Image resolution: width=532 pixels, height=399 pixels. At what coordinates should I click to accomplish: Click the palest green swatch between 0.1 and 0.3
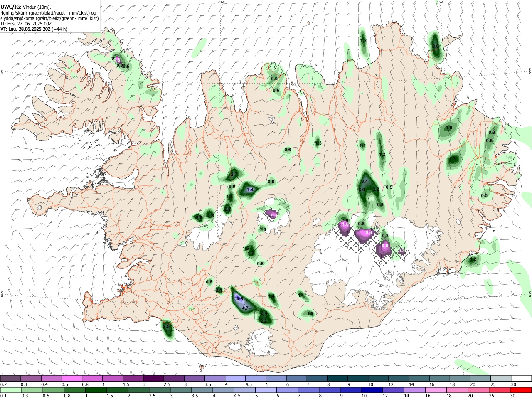tap(11, 390)
